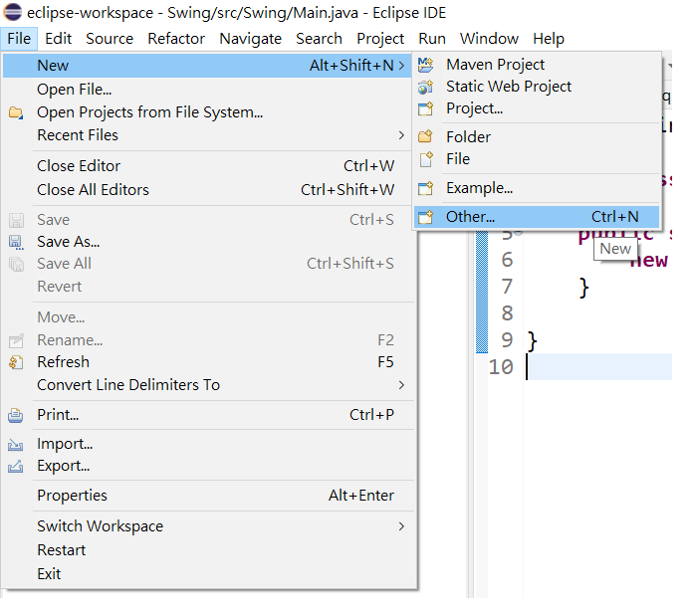
Task: Select Import... entry
Action: [x=208, y=444]
